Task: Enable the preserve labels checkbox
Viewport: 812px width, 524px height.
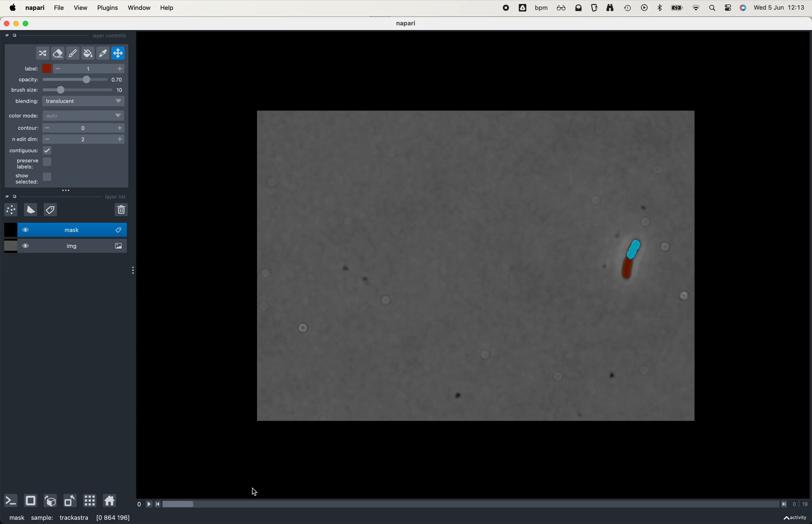Action: pyautogui.click(x=47, y=162)
